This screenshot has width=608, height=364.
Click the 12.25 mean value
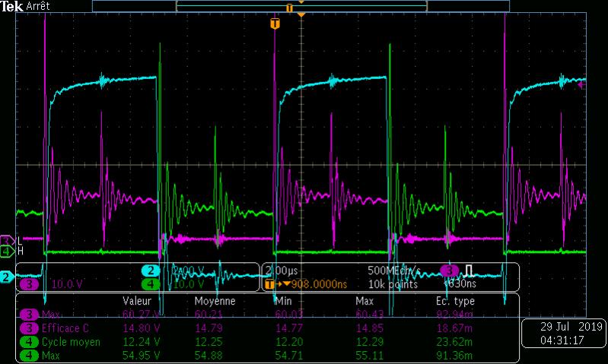coord(209,342)
